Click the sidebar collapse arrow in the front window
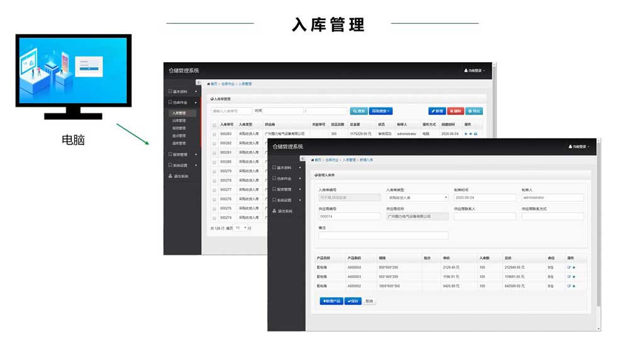This screenshot has width=644, height=362. tap(303, 158)
